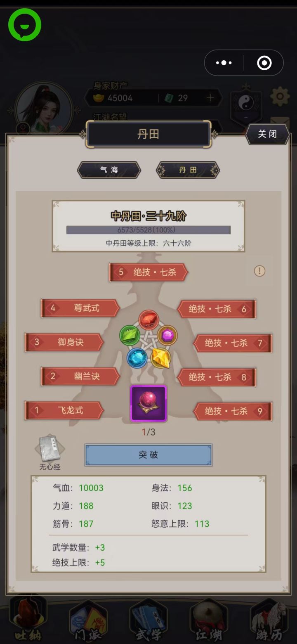This screenshot has height=644, width=297.
Task: Tap the purple gem icon
Action: tap(167, 335)
